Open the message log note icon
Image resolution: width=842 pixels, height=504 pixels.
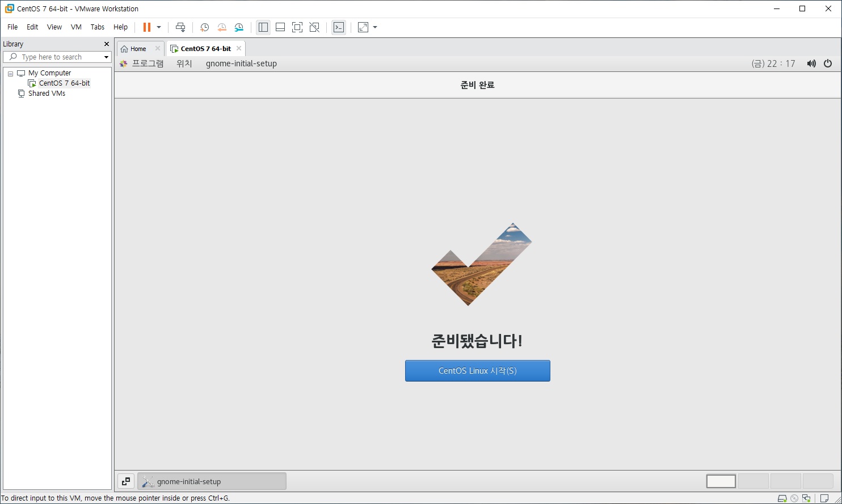[x=825, y=499]
